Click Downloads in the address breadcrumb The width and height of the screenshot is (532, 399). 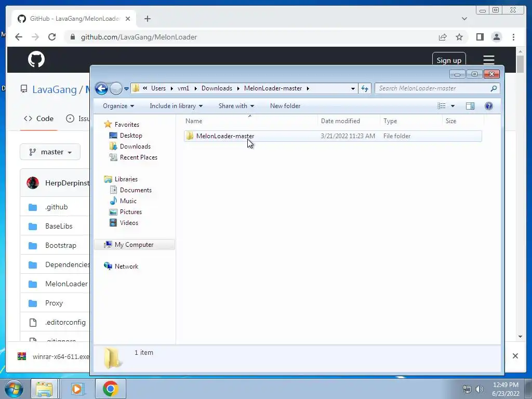pyautogui.click(x=217, y=88)
